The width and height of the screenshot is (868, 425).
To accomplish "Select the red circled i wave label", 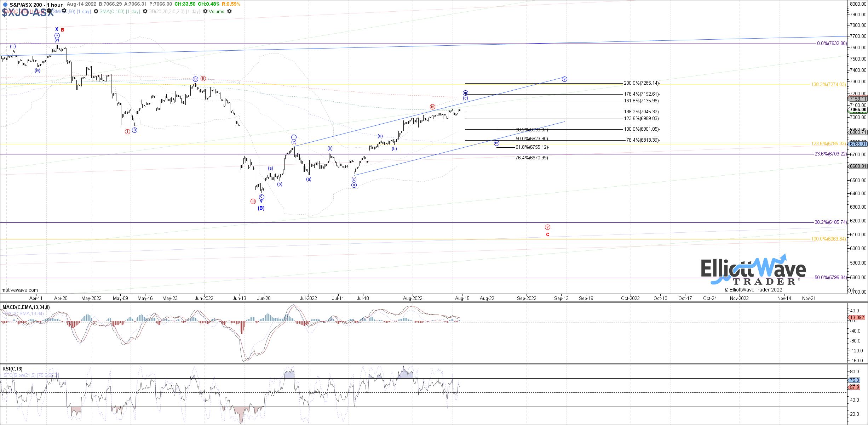I will coord(127,131).
